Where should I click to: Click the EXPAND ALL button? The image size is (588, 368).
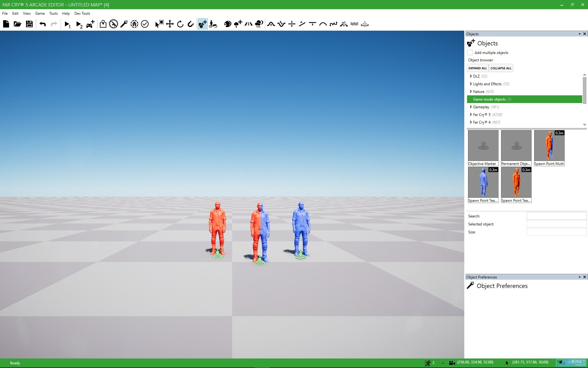[x=477, y=68]
